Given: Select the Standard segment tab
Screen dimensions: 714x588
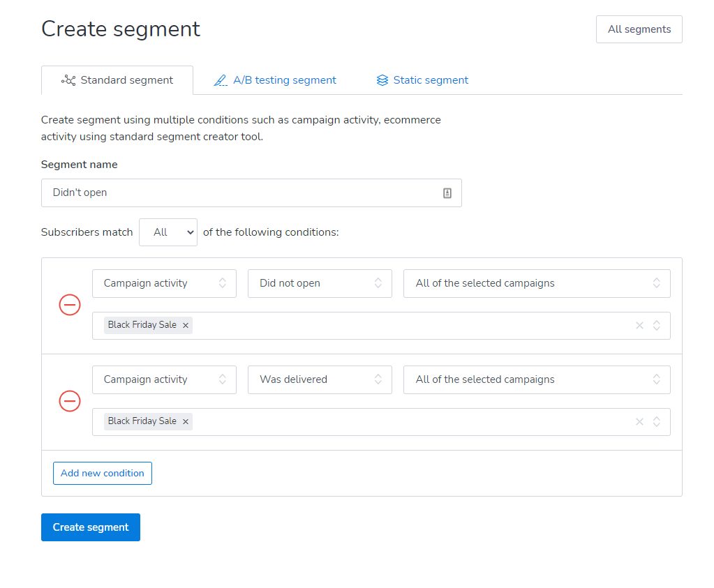Looking at the screenshot, I should [117, 80].
